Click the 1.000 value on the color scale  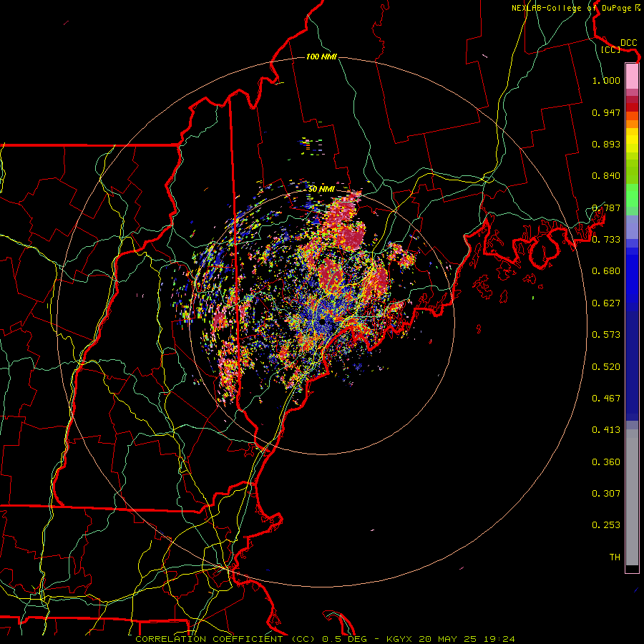coord(606,80)
